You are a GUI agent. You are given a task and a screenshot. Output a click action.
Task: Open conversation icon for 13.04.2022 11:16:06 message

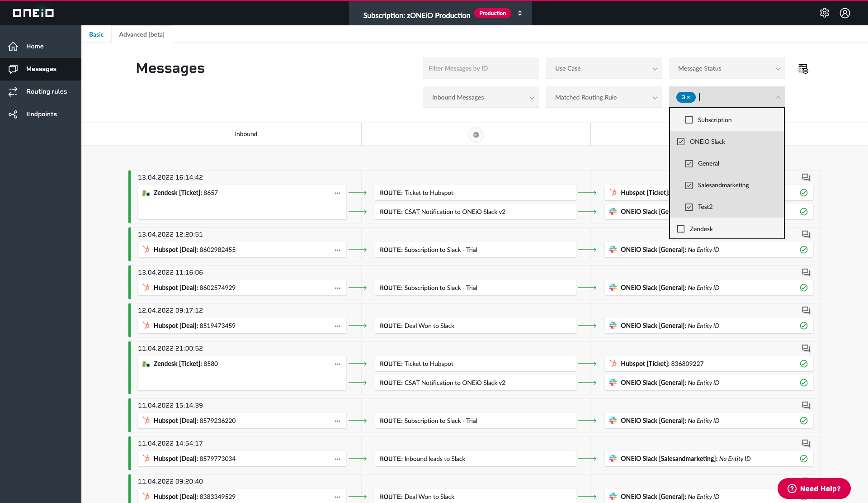(806, 272)
